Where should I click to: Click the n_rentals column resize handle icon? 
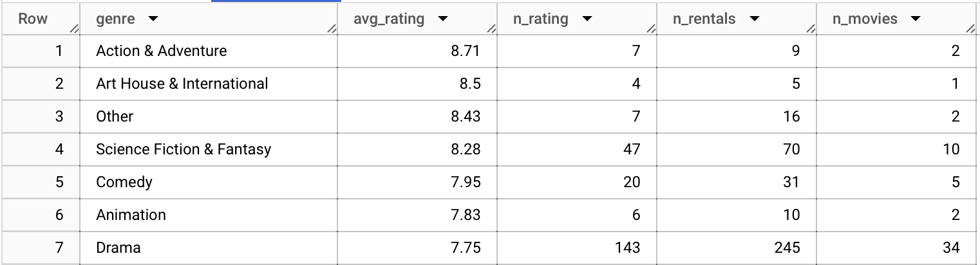click(x=811, y=28)
